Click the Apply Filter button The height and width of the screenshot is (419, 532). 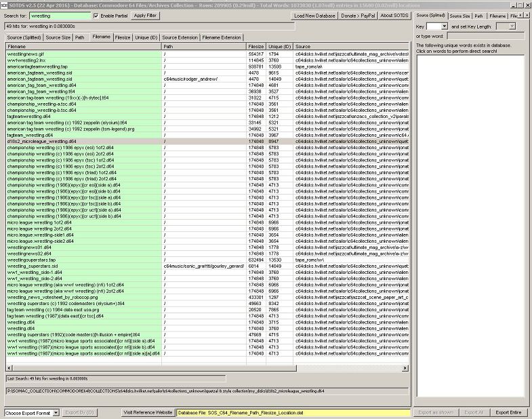144,15
